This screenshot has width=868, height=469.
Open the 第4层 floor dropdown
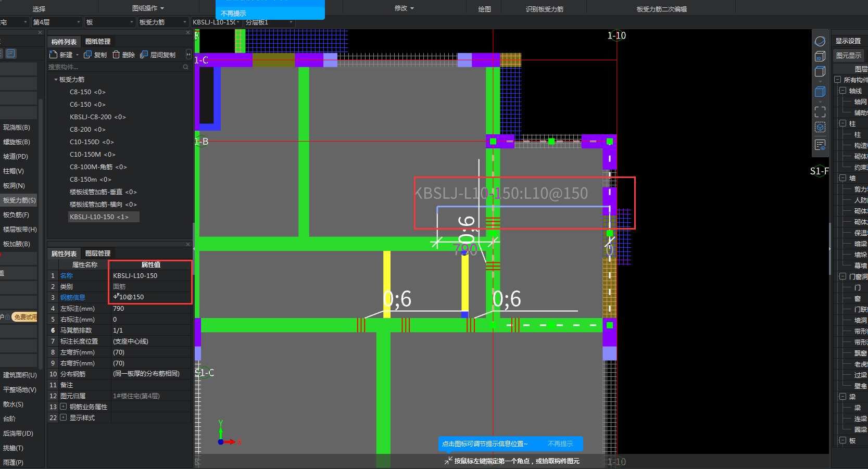56,22
